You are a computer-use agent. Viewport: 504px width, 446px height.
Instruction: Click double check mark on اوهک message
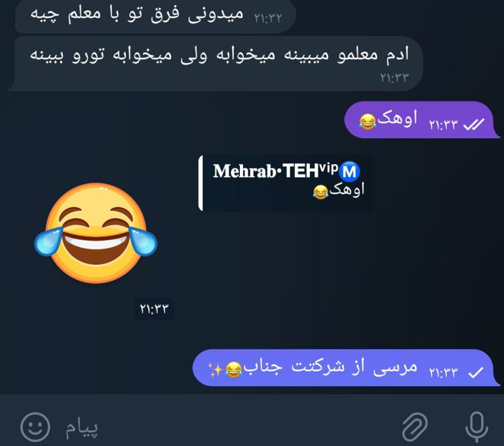474,124
